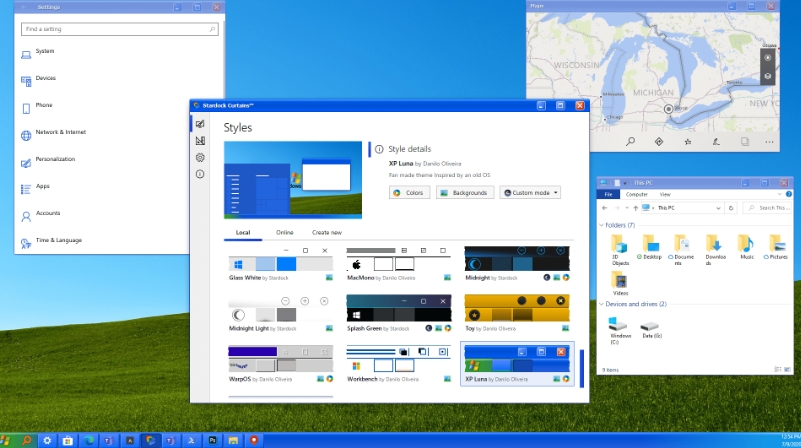
Task: Collapse the Folders (7) group
Action: [601, 225]
